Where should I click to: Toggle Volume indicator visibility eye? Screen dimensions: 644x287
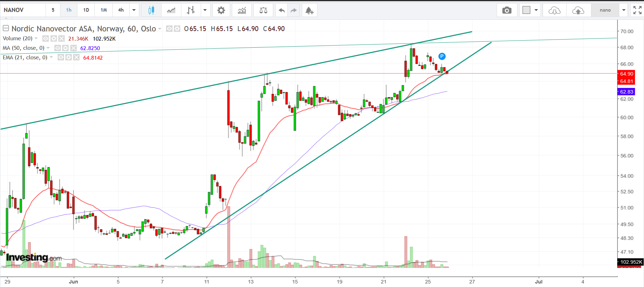(x=46, y=38)
